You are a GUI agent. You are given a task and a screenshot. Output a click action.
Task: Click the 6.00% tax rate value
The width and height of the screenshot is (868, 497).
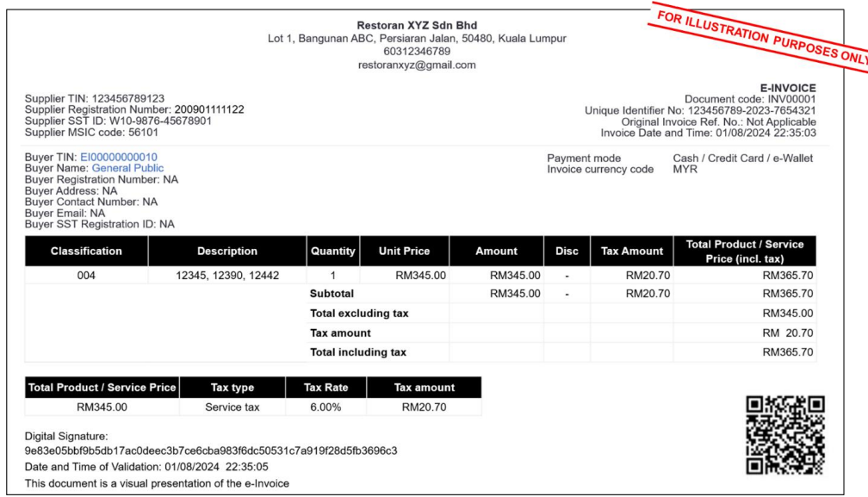pos(326,407)
